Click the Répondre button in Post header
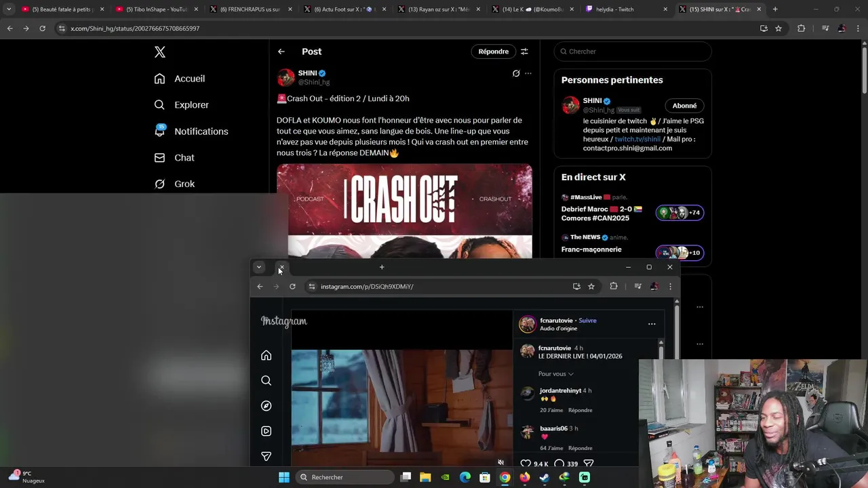This screenshot has width=868, height=488. (x=493, y=52)
